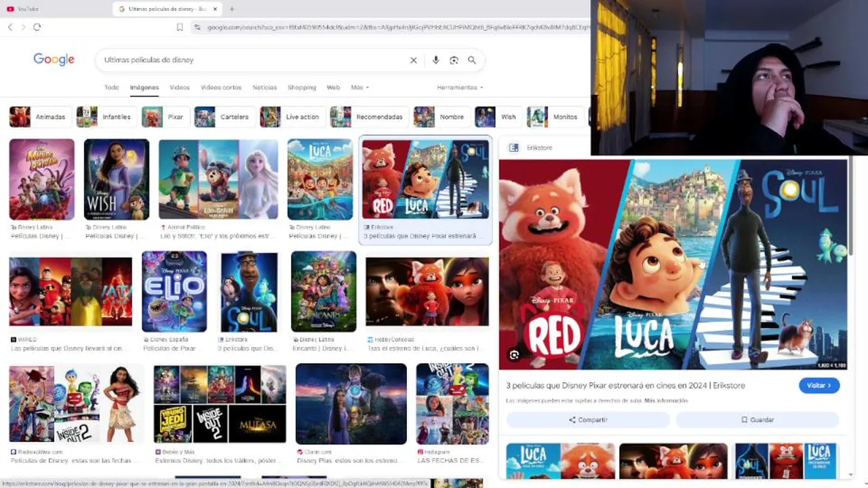Open the Instagram Las Fechas thumbnail

pos(452,404)
